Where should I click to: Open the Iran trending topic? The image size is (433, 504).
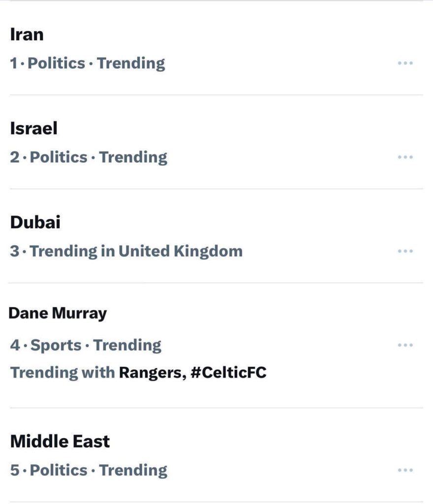pos(26,34)
